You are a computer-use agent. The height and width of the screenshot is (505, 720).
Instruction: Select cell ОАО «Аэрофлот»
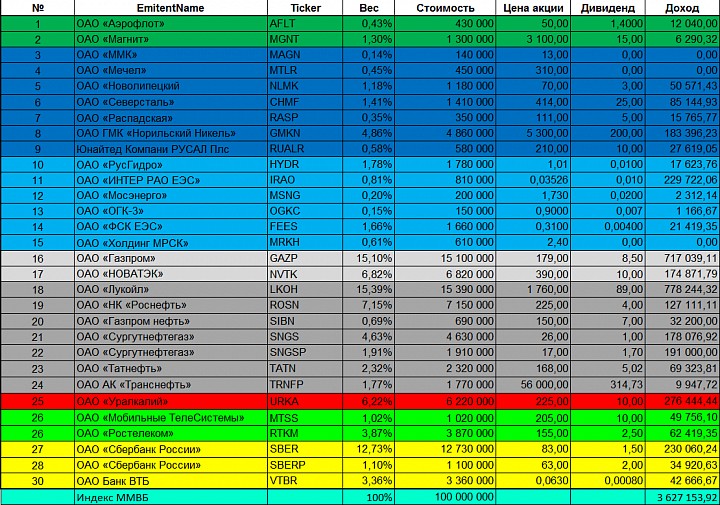pos(170,23)
